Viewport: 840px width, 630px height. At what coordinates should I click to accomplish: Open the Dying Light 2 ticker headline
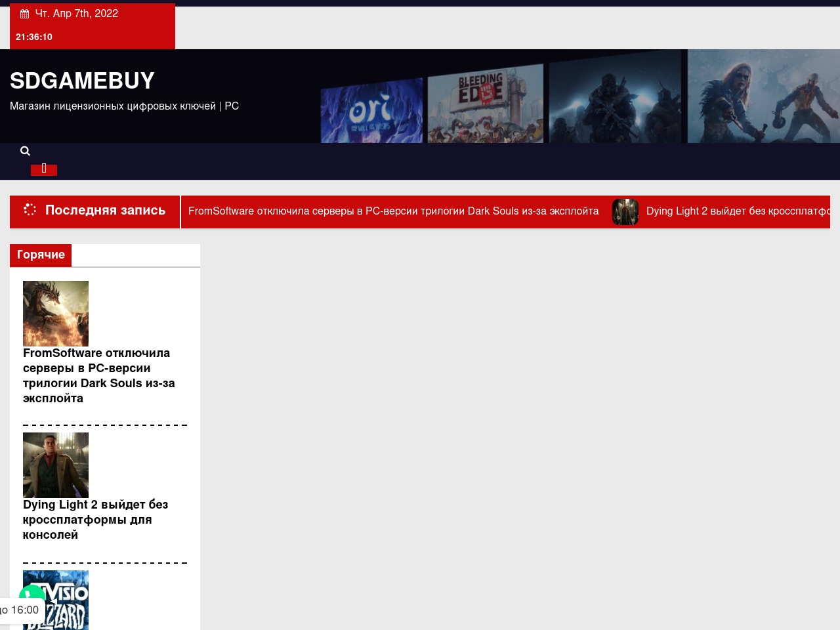point(738,211)
